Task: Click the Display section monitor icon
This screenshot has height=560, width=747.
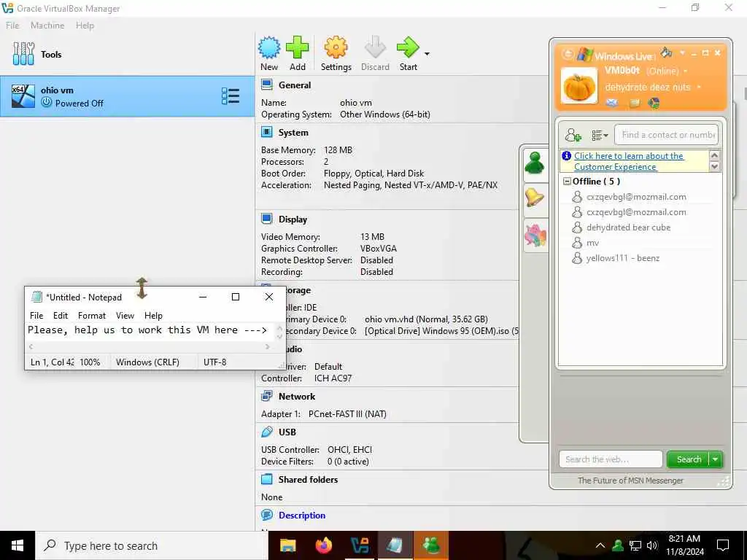Action: (267, 219)
